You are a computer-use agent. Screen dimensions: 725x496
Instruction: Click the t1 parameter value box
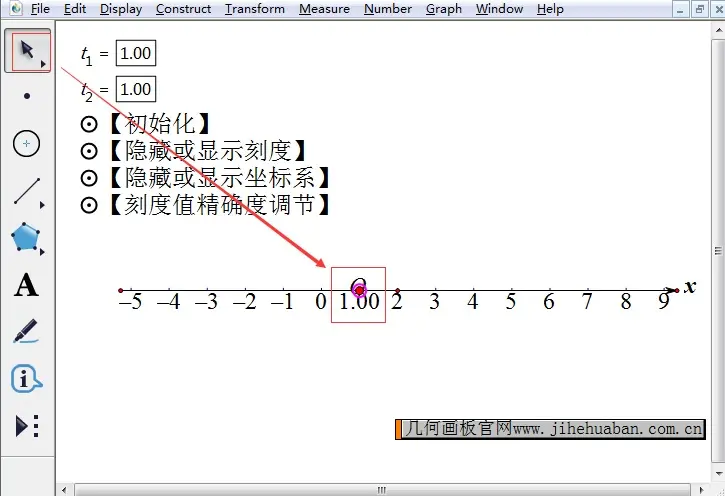coord(135,54)
